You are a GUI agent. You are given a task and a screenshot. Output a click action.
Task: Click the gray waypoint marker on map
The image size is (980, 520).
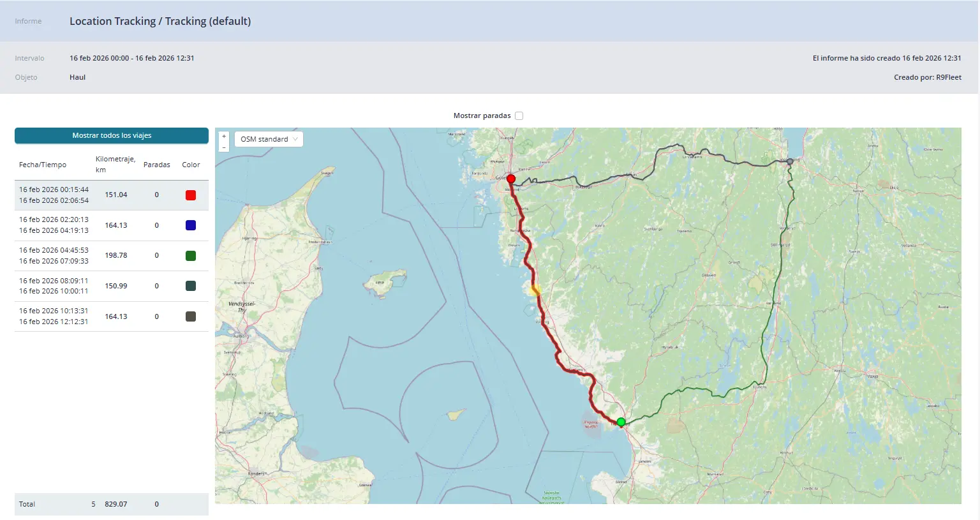point(790,161)
